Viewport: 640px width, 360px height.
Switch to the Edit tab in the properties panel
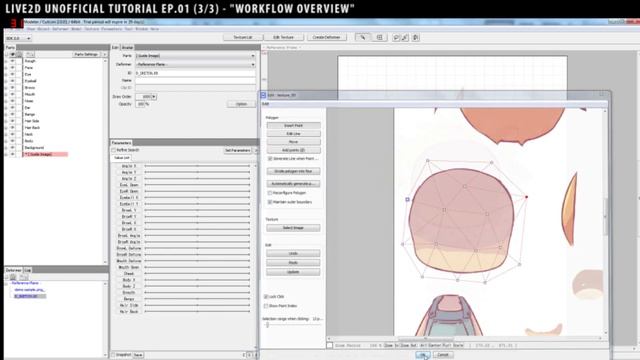(115, 48)
